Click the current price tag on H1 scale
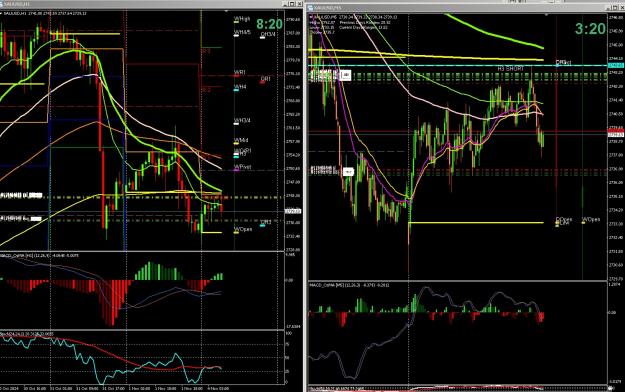Screen dimensions: 625x392 293,211
